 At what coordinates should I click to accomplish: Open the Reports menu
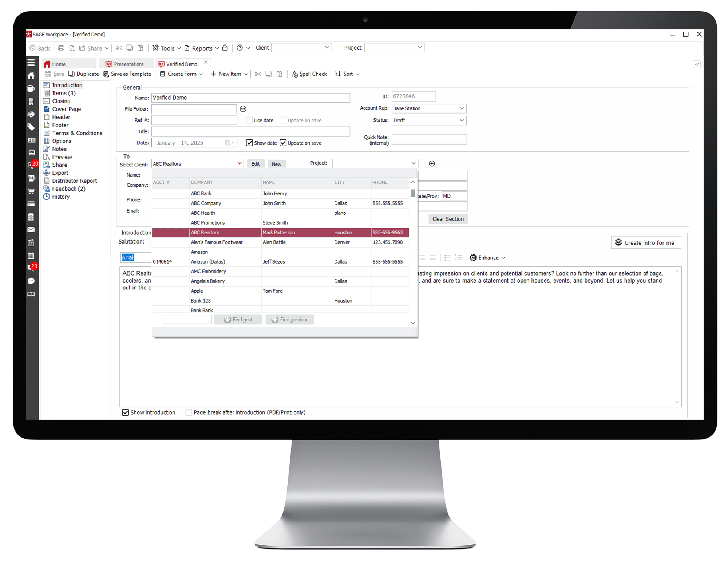pyautogui.click(x=202, y=48)
